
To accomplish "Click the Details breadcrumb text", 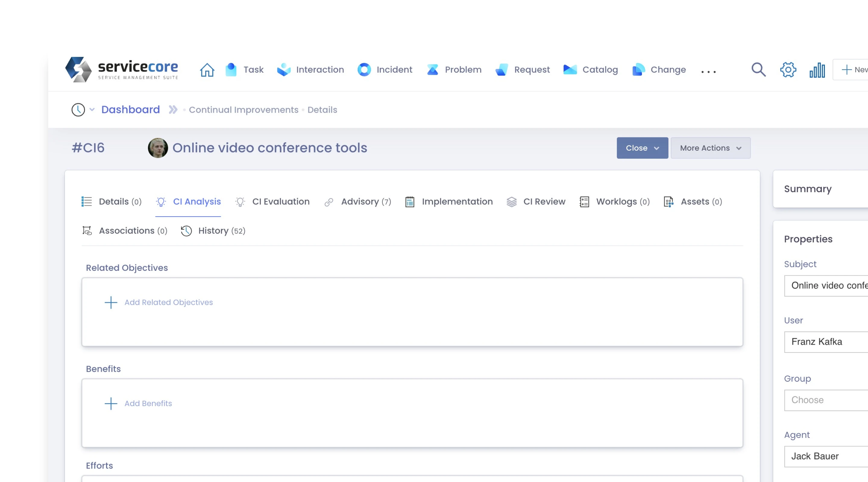I will click(322, 110).
